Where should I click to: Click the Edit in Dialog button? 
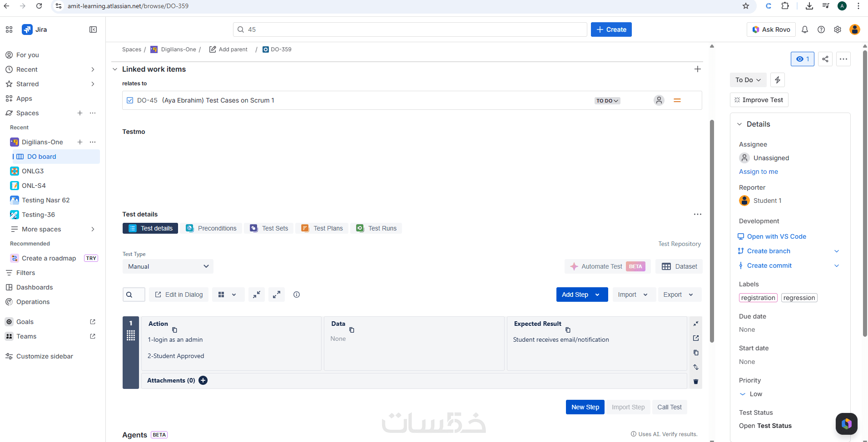(179, 295)
